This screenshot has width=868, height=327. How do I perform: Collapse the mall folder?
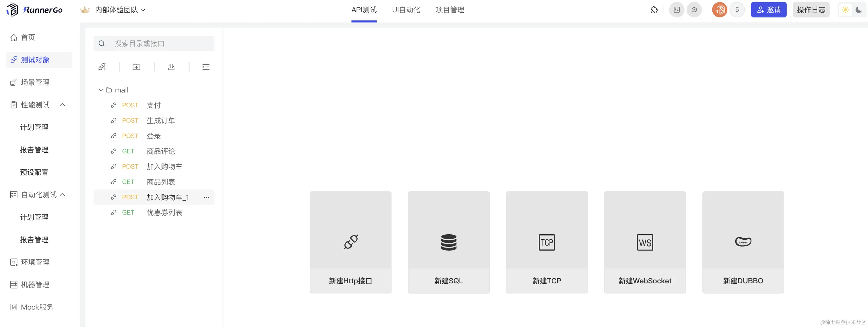[x=101, y=90]
